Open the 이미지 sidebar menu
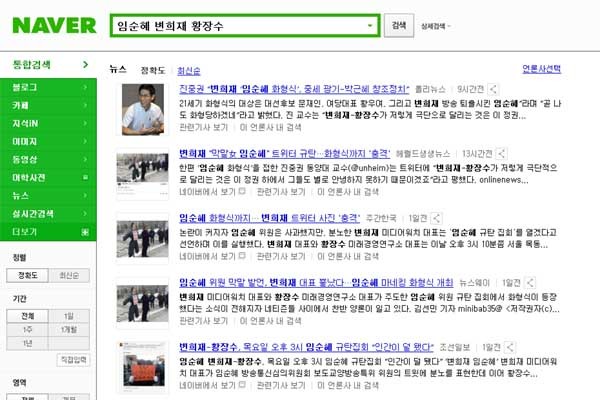 pyautogui.click(x=48, y=141)
